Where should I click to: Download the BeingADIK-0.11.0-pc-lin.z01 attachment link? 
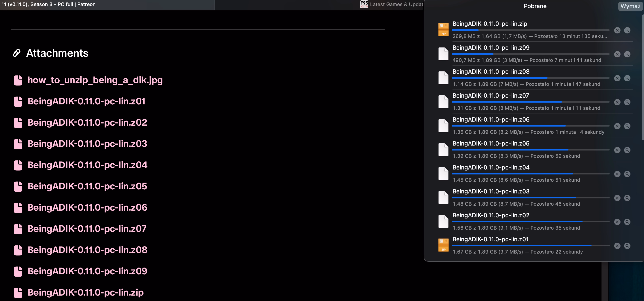[86, 101]
